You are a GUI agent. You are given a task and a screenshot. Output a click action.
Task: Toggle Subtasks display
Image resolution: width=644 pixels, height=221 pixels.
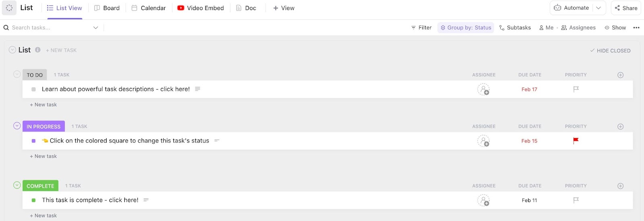point(515,28)
